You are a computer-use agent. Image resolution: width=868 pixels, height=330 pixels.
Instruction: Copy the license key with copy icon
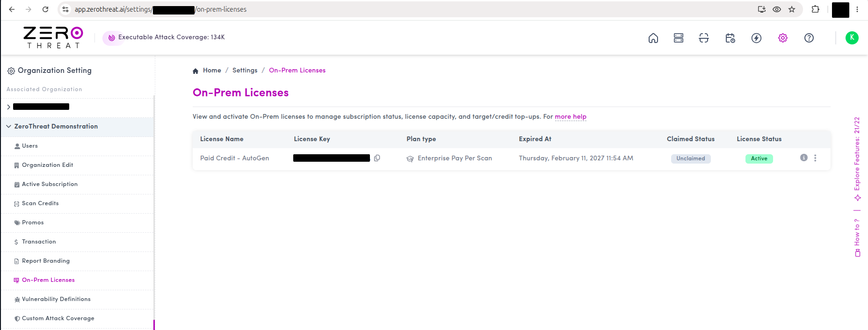pos(377,158)
